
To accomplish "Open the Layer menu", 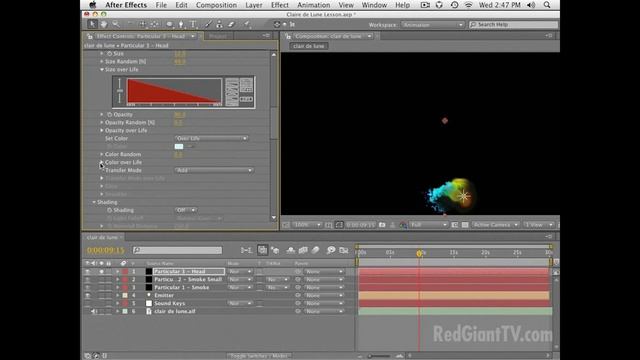I will pos(253,5).
